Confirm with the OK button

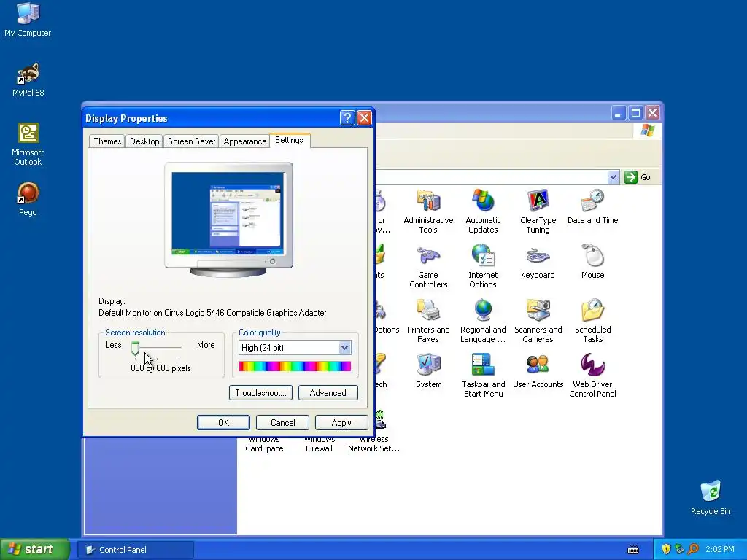point(223,422)
